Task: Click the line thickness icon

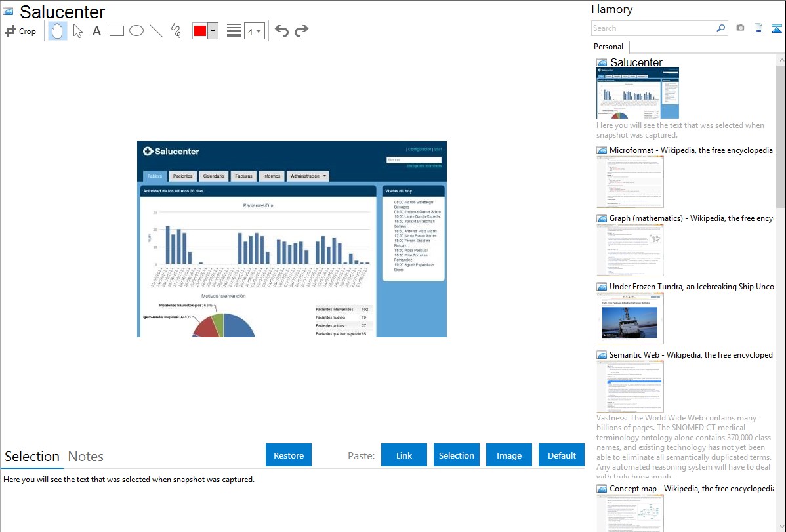Action: coord(234,31)
